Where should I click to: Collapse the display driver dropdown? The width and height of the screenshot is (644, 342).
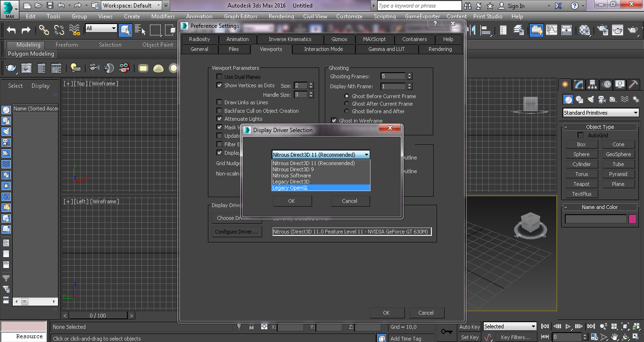pos(366,155)
